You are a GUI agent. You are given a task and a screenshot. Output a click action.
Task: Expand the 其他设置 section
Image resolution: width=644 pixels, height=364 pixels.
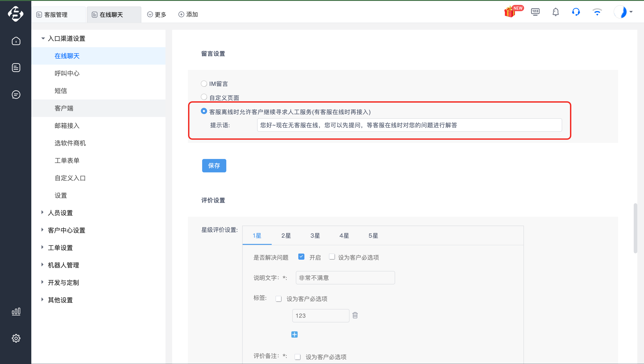[42, 300]
